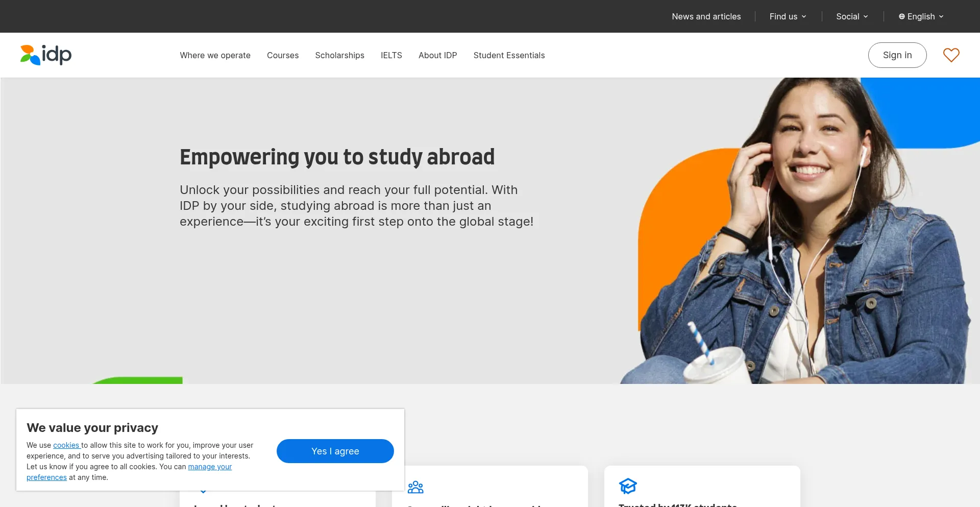This screenshot has width=980, height=507.
Task: Open the About IDP menu
Action: (x=437, y=55)
